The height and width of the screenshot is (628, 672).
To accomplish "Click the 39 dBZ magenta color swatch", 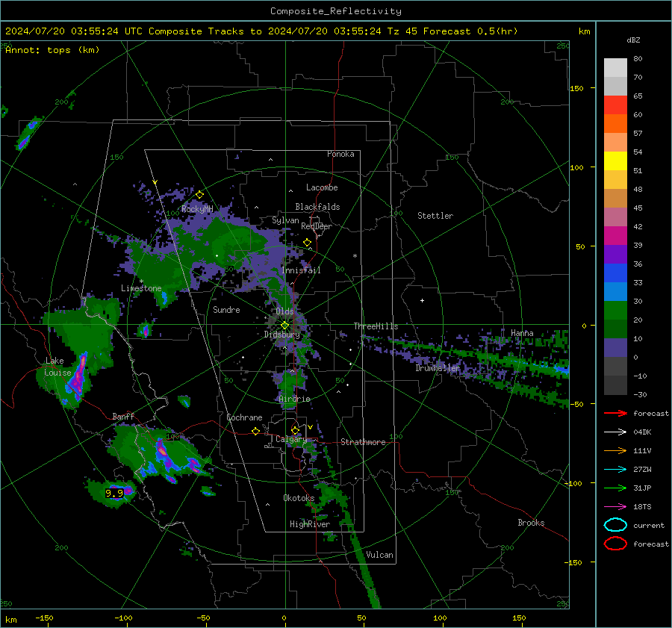I will [615, 236].
